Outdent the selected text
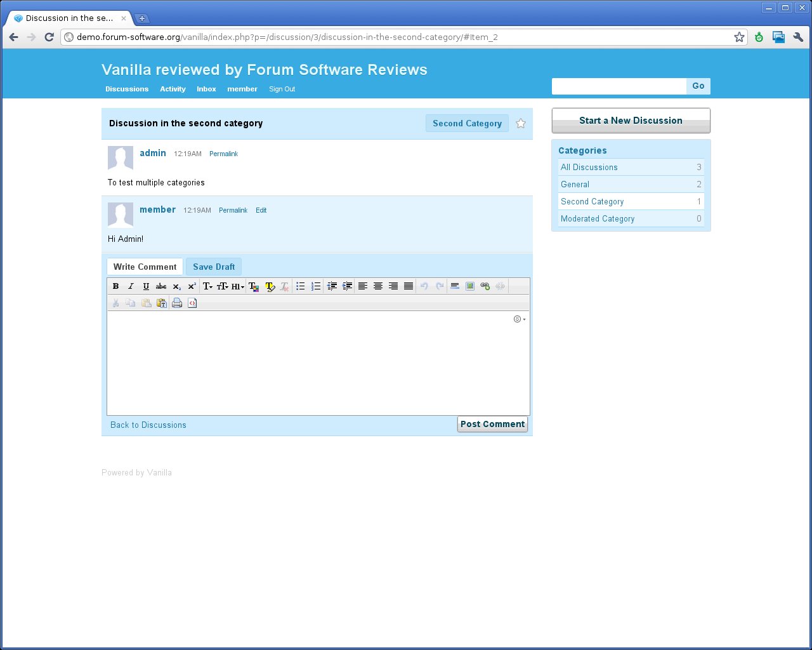 coord(332,286)
